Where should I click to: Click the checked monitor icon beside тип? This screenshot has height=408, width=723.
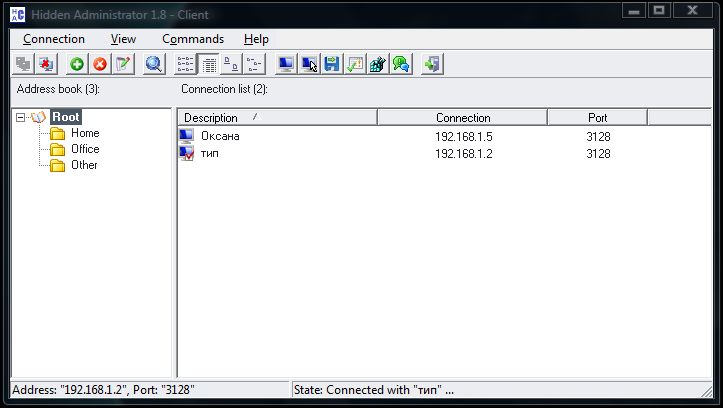click(186, 153)
